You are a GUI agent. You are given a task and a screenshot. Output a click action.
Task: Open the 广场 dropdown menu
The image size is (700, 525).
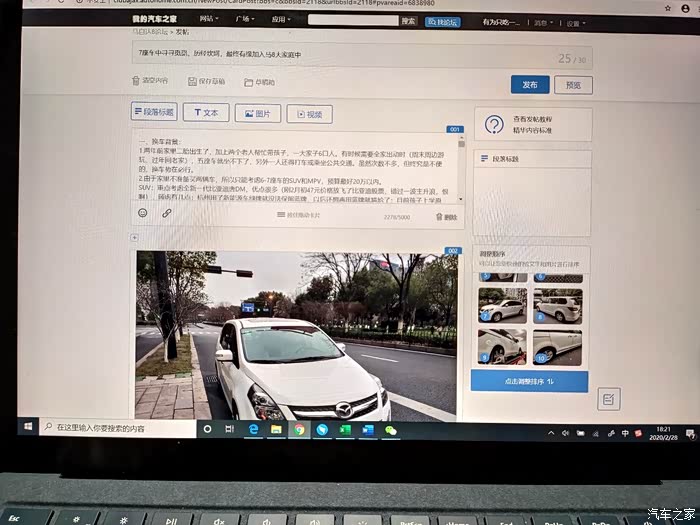(245, 19)
